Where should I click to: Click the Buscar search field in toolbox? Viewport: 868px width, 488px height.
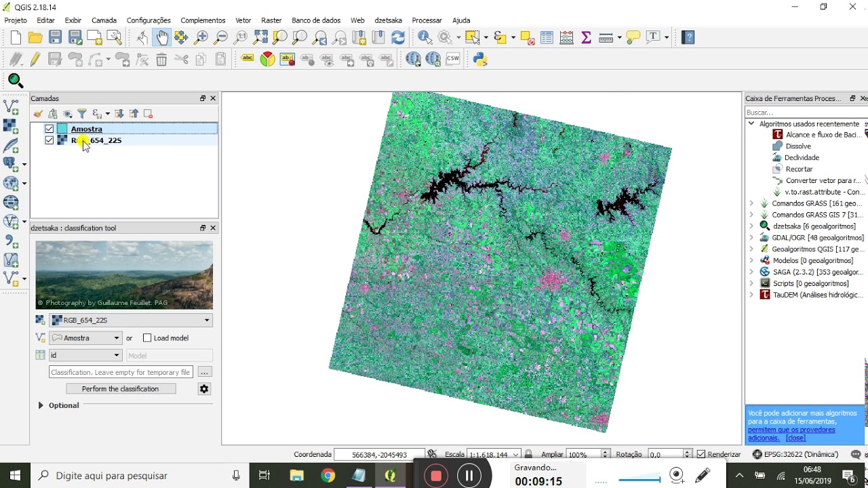click(x=805, y=113)
